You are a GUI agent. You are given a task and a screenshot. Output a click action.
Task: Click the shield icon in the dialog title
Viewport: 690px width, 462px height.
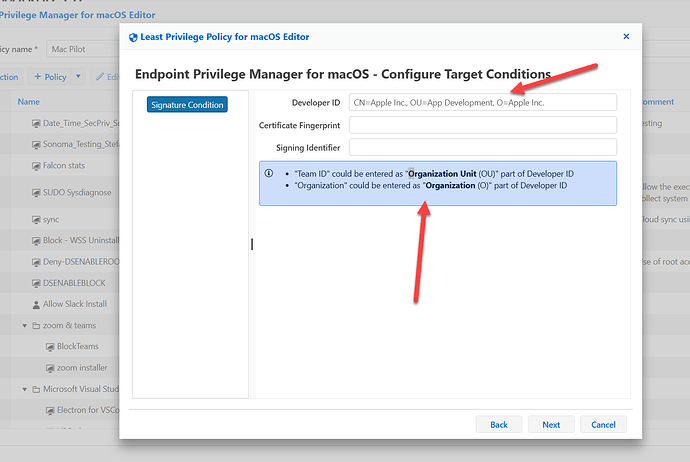pyautogui.click(x=133, y=37)
